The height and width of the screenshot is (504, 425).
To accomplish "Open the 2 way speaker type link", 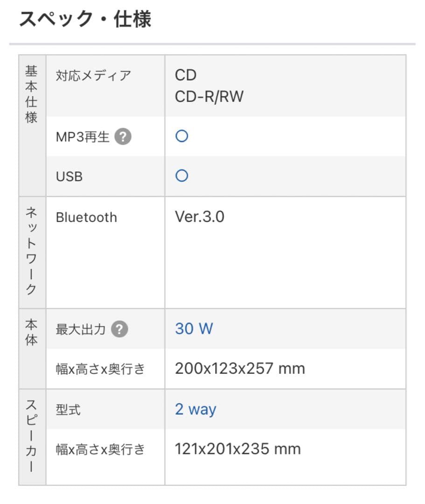I will [x=195, y=409].
